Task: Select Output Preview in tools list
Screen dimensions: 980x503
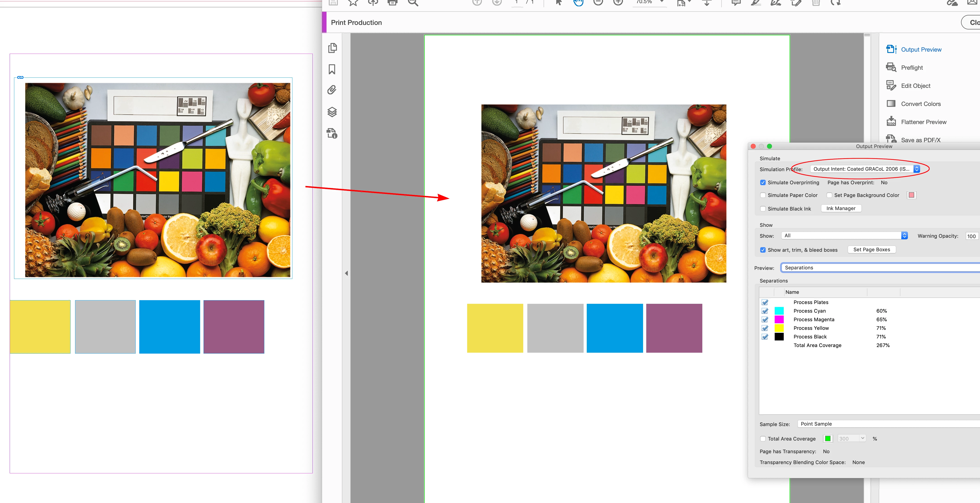Action: [921, 50]
